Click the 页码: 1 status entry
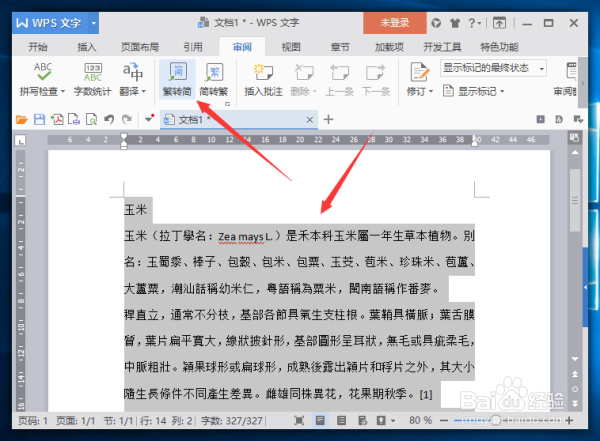 (x=33, y=421)
